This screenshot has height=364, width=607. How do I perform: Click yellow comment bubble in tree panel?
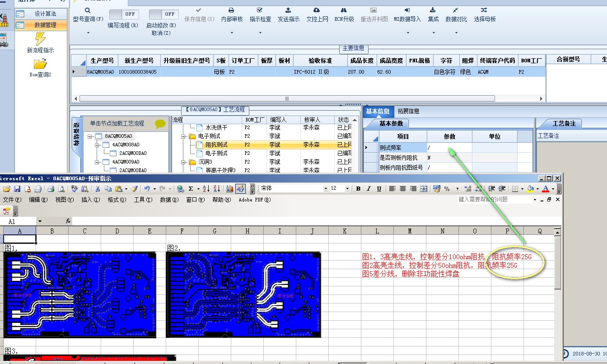pyautogui.click(x=160, y=123)
